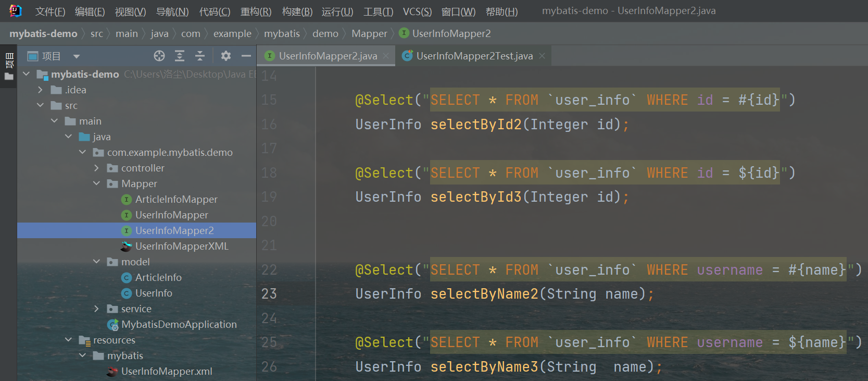Click src breadcrumb in navigation bar
This screenshot has height=381, width=868.
(x=96, y=33)
